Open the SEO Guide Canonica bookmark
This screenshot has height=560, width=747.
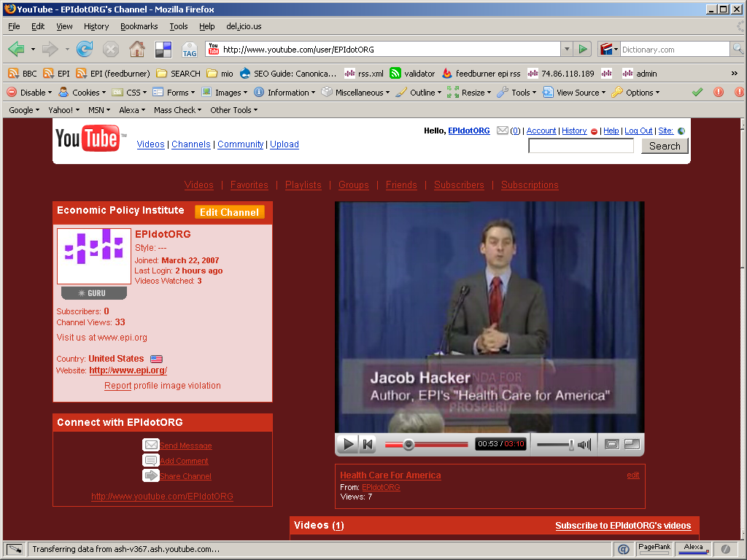coord(287,74)
